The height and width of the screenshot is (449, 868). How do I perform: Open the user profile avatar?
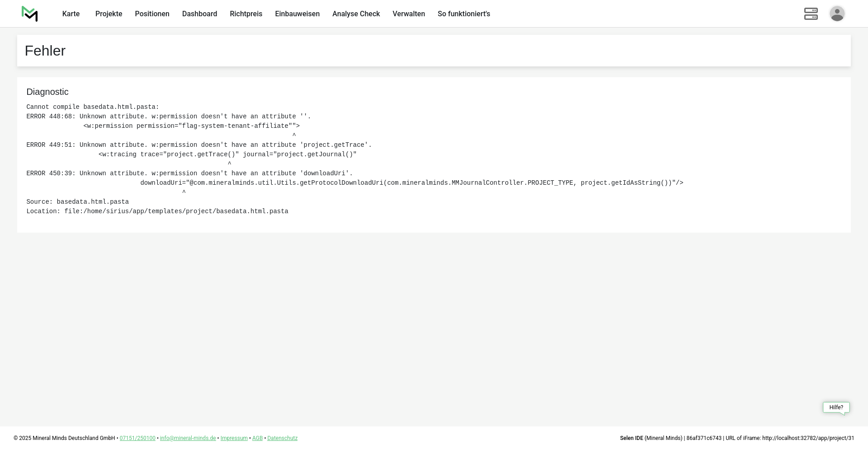pos(837,14)
